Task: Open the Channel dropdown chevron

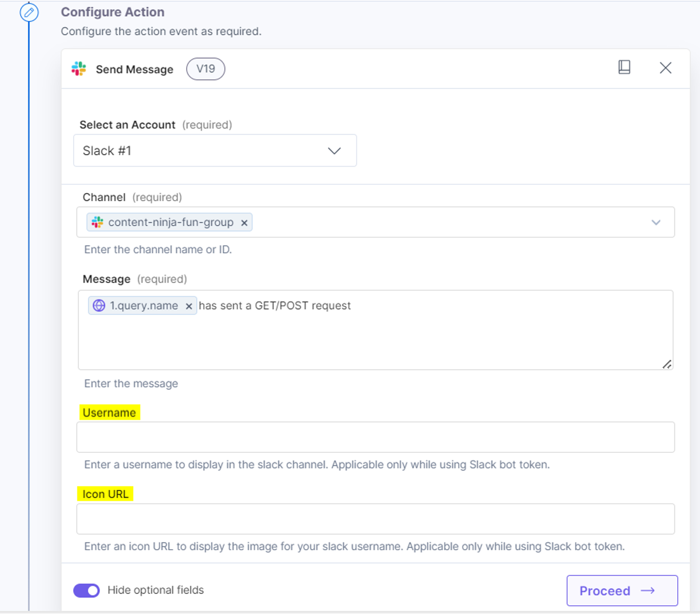Action: point(656,223)
